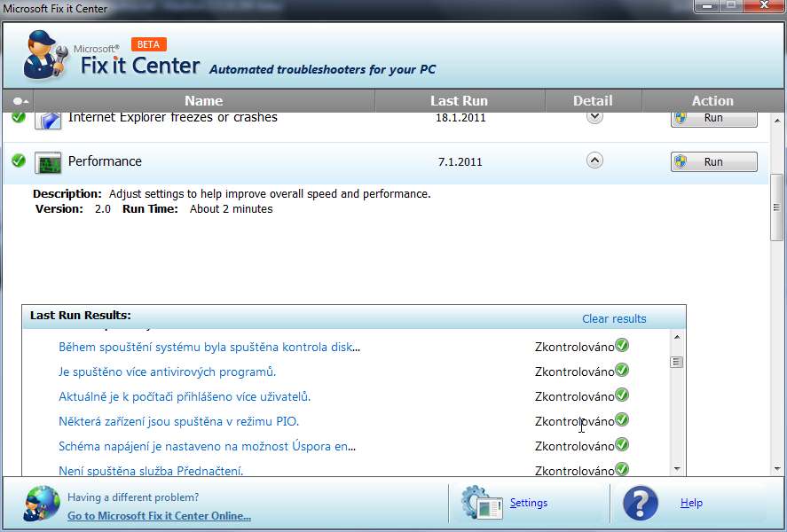Click the Action column header
This screenshot has width=787, height=532.
point(712,101)
